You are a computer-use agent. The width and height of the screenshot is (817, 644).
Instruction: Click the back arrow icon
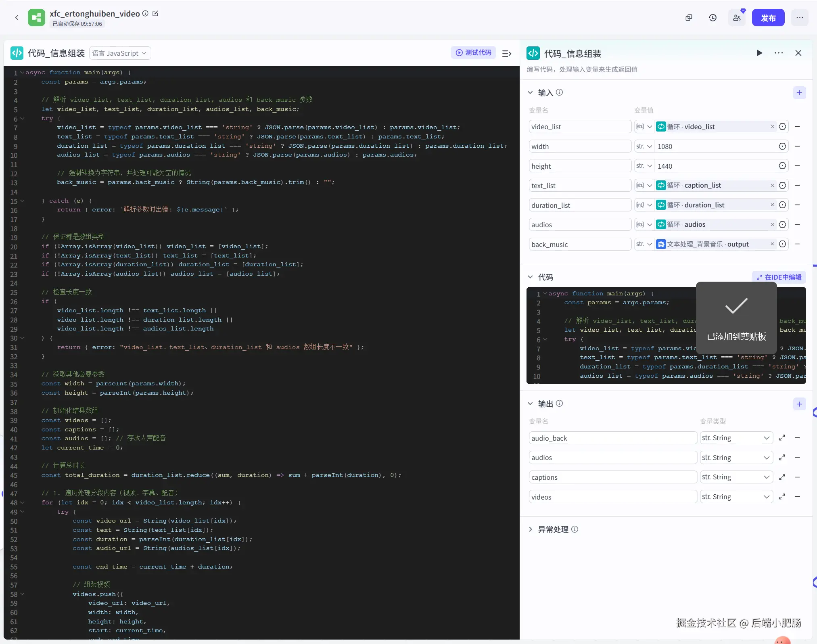point(17,18)
